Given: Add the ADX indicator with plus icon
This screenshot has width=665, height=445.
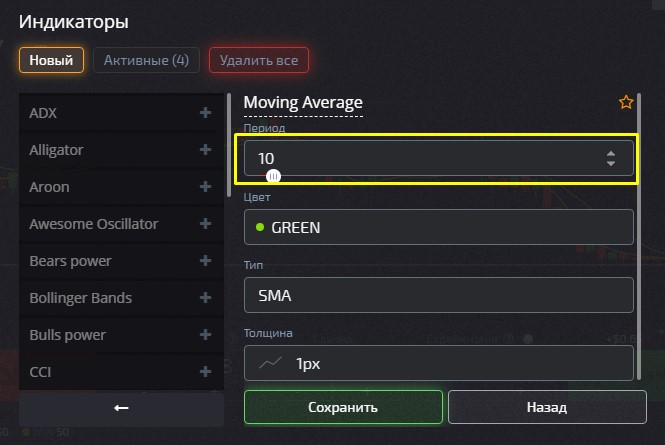Looking at the screenshot, I should pyautogui.click(x=206, y=113).
